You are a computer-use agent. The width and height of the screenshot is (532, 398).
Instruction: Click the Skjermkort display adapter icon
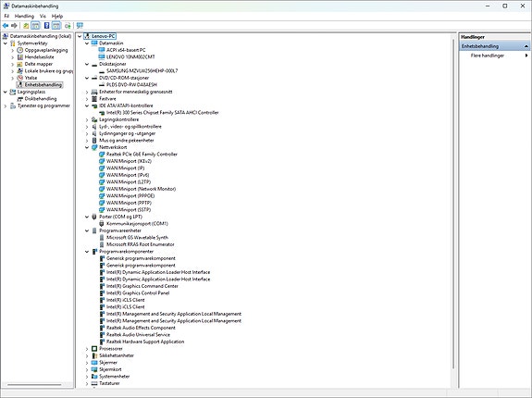coord(94,369)
